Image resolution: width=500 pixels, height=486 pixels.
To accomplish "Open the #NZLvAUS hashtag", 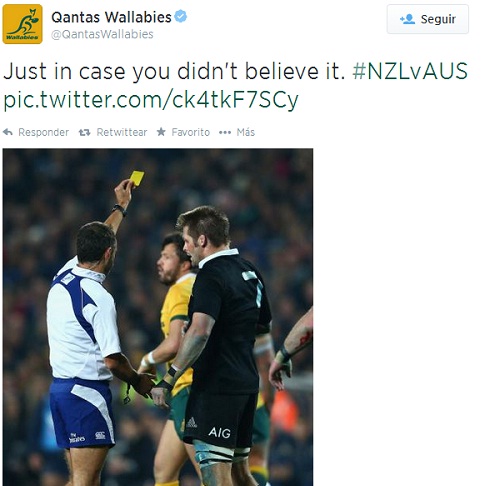I will click(410, 71).
